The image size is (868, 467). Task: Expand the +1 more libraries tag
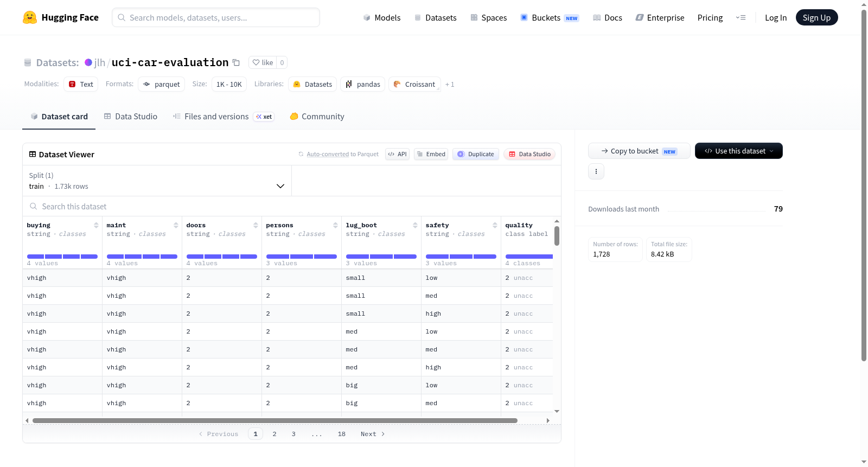pos(450,84)
